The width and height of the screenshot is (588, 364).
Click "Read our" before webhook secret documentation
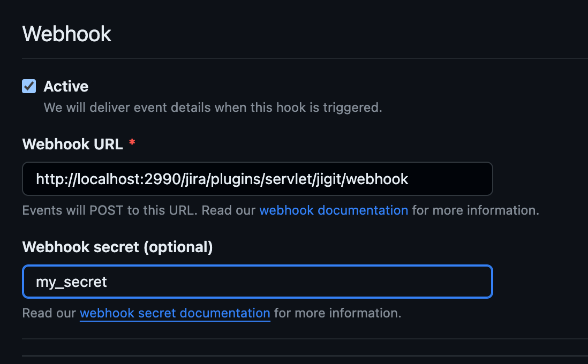point(49,313)
